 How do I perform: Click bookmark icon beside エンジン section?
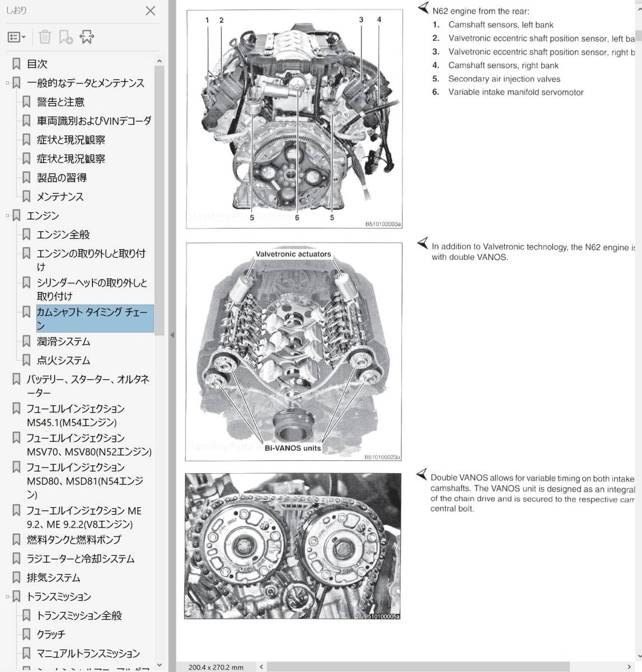click(x=16, y=216)
